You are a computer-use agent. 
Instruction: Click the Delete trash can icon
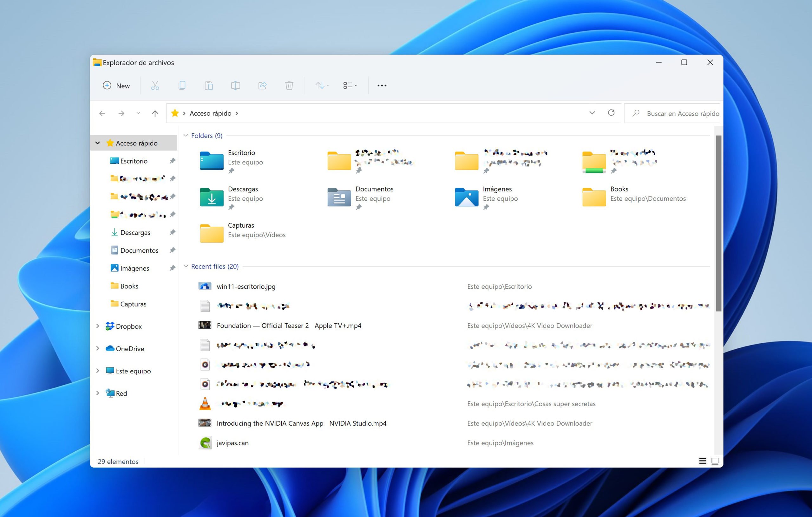tap(289, 86)
